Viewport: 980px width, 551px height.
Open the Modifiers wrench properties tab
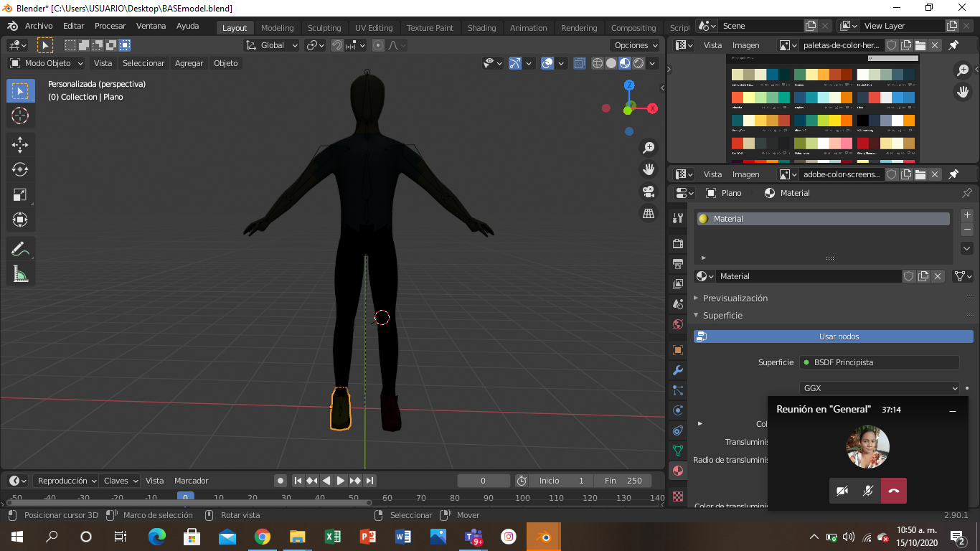coord(677,370)
